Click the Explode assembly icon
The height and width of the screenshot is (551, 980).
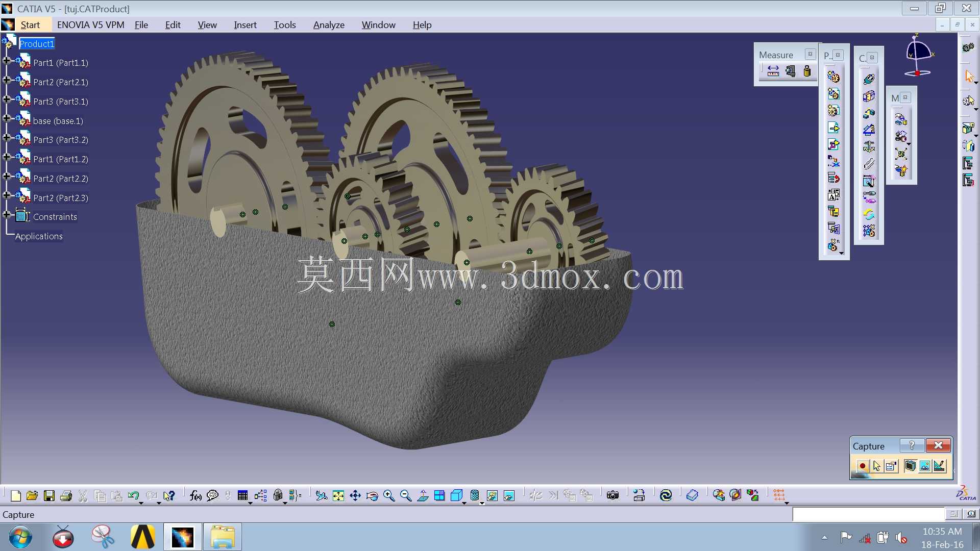[901, 154]
